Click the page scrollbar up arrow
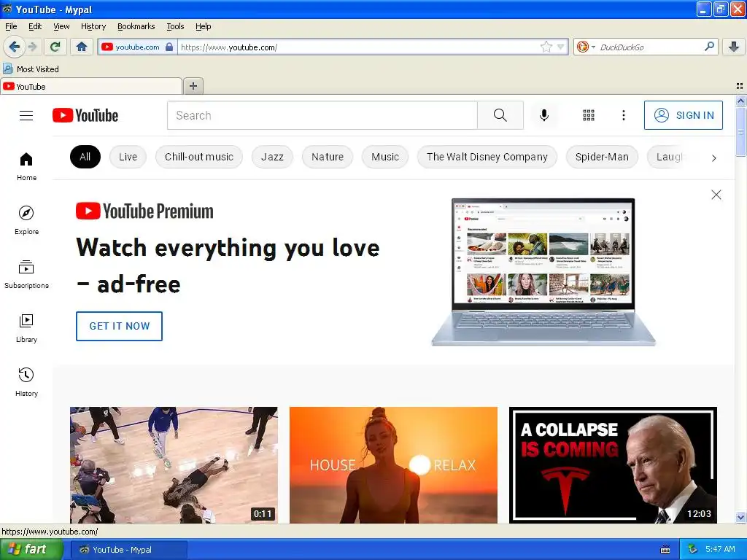This screenshot has height=560, width=747. click(740, 101)
